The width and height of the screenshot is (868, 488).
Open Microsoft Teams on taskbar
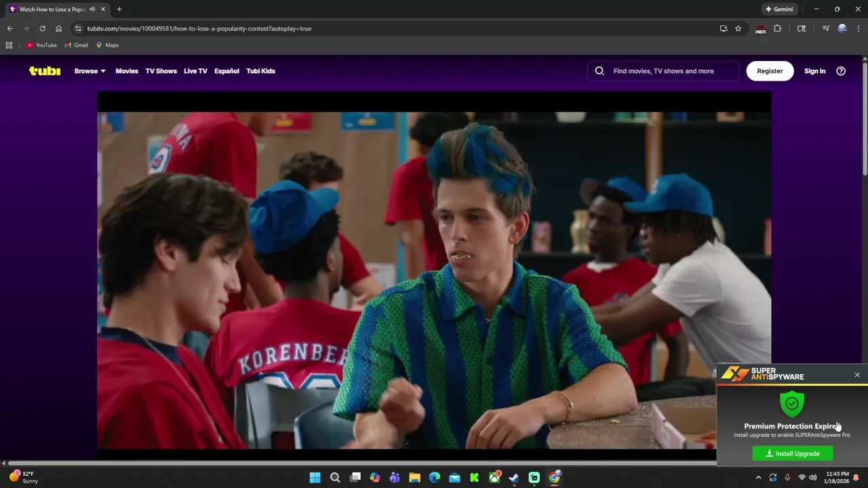pos(395,478)
